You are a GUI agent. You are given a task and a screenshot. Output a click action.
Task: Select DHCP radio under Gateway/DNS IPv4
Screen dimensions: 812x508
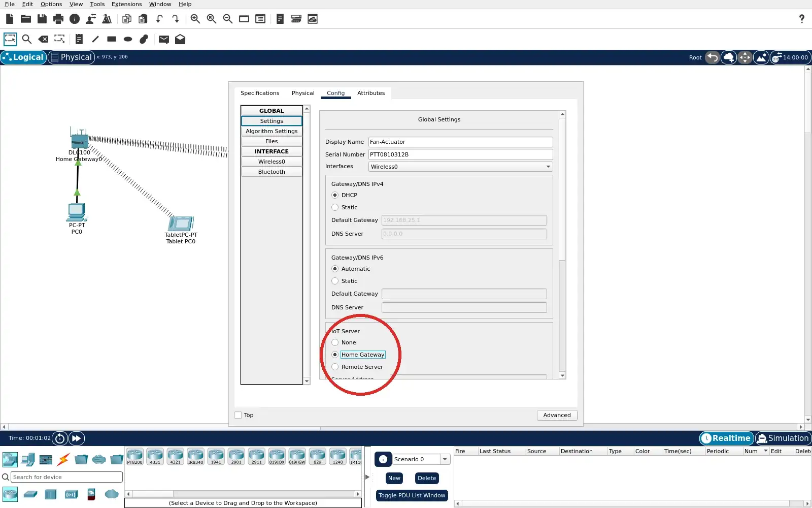[335, 195]
